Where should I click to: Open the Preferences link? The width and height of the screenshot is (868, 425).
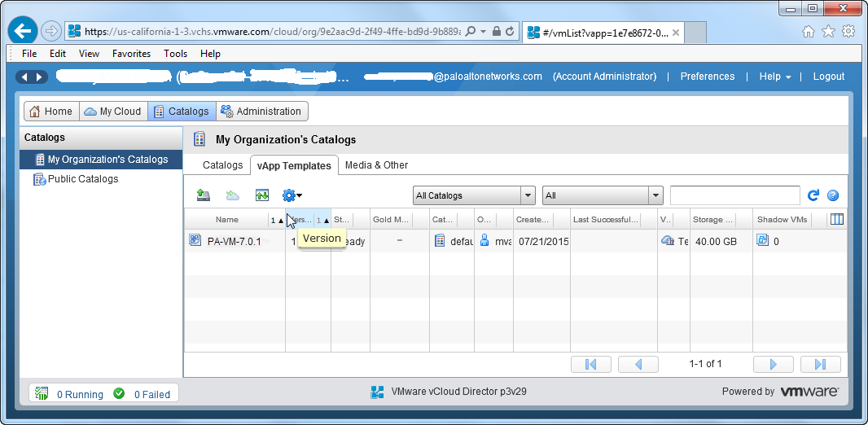707,77
